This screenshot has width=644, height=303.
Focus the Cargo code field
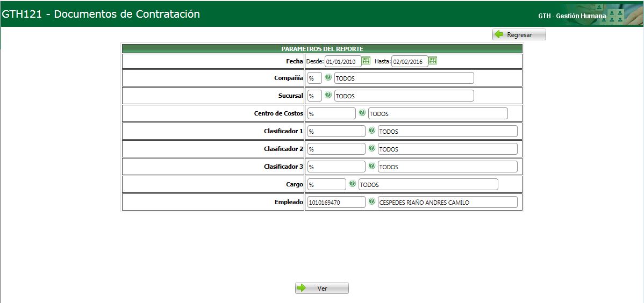(326, 184)
